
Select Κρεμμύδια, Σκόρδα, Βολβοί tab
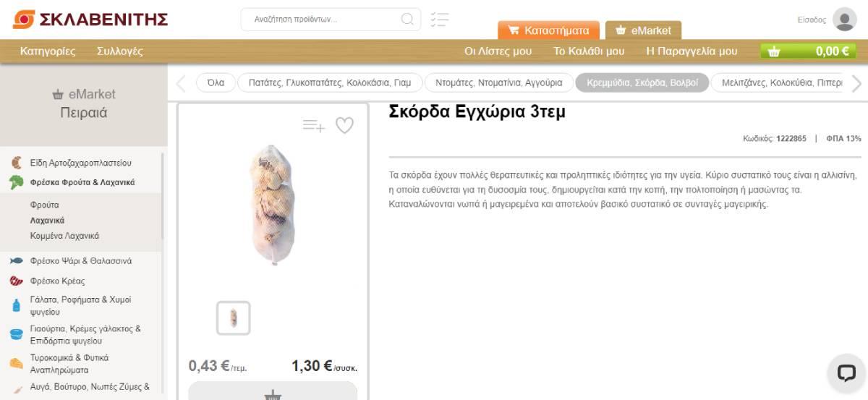[642, 82]
